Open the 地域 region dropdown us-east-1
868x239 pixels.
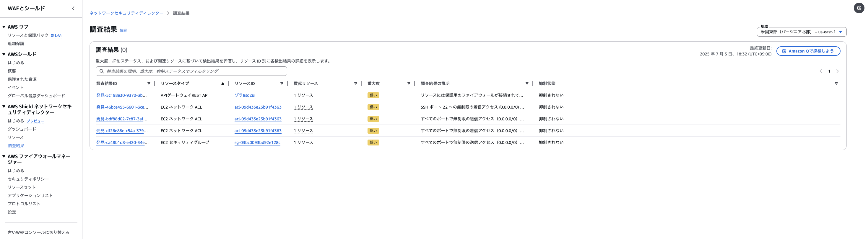coord(802,32)
